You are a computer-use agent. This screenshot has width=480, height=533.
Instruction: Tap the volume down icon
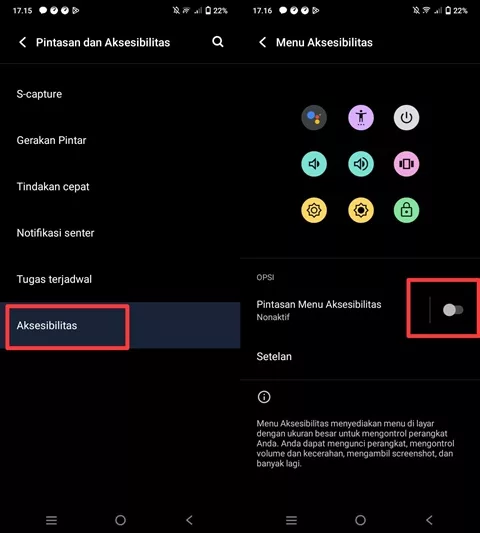tap(314, 164)
